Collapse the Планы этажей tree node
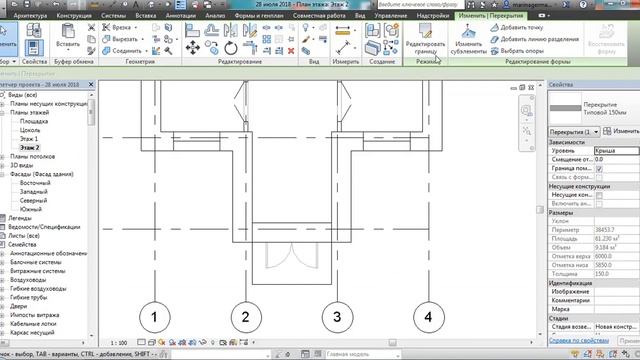This screenshot has width=640, height=360. 2,113
